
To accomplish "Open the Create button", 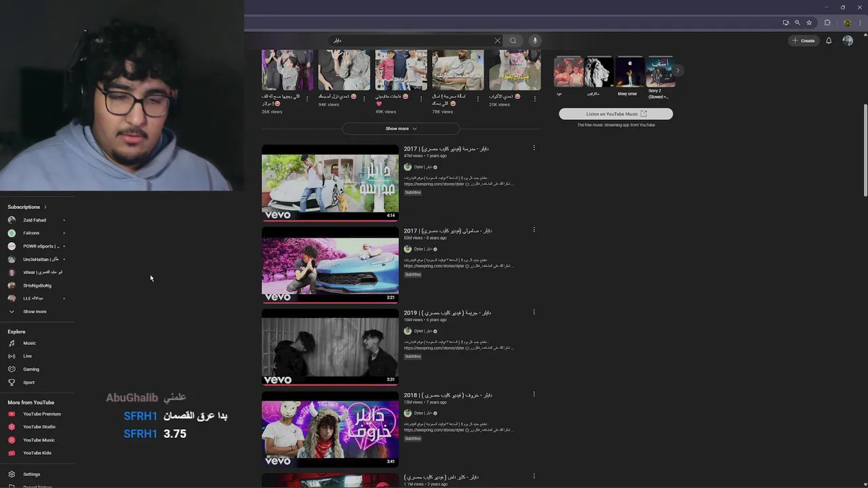I will click(804, 41).
